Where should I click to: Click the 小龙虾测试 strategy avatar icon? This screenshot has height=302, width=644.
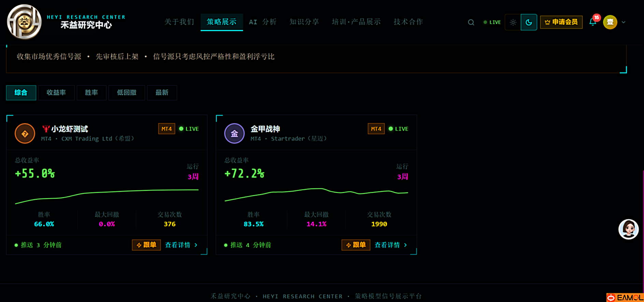[25, 133]
